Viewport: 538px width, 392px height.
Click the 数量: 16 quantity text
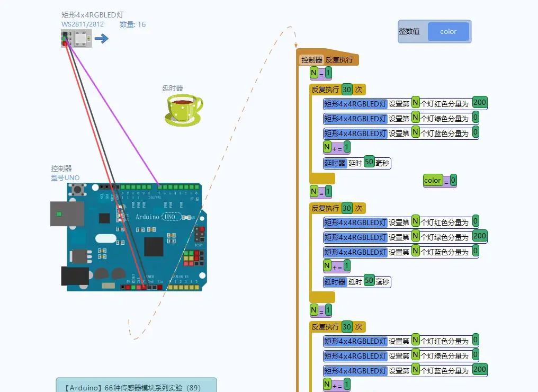point(132,24)
